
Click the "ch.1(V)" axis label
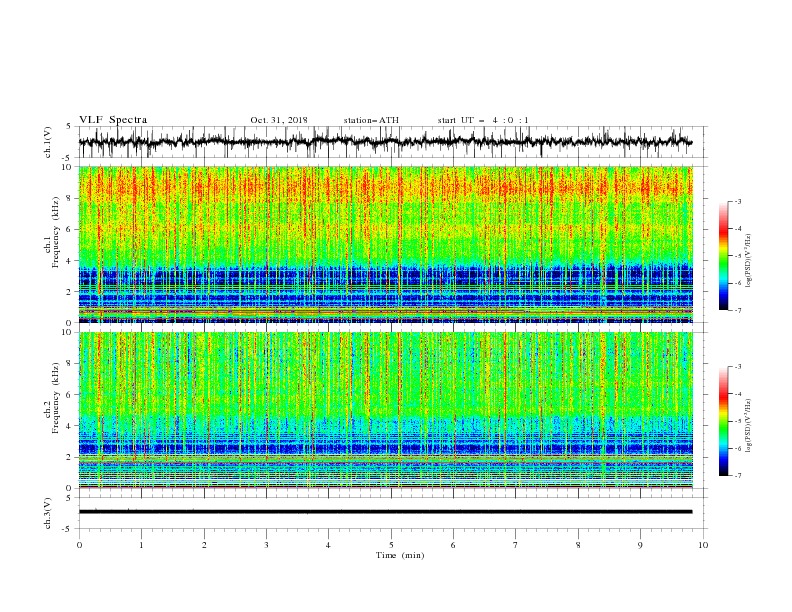[48, 142]
